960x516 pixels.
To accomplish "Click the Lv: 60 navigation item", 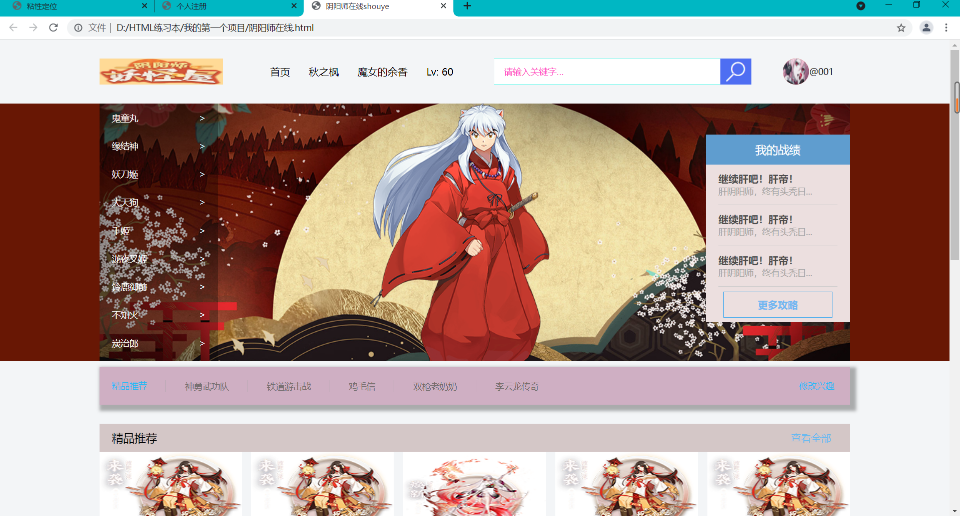I will tap(440, 72).
